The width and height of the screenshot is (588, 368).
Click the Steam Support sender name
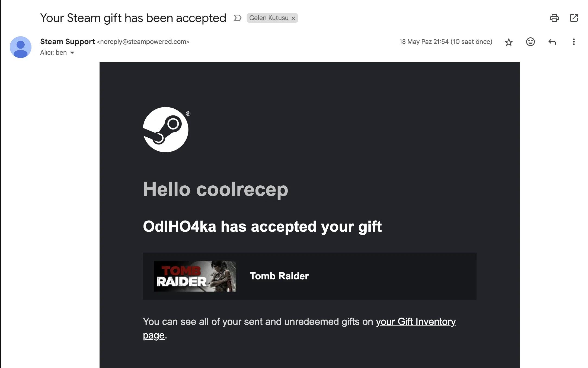pyautogui.click(x=68, y=41)
